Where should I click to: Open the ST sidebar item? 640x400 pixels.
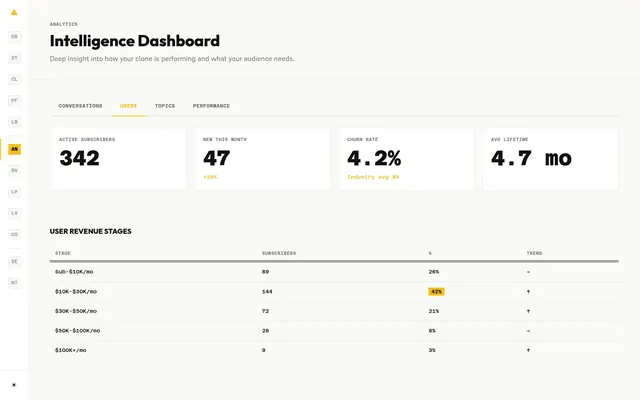coord(14,58)
